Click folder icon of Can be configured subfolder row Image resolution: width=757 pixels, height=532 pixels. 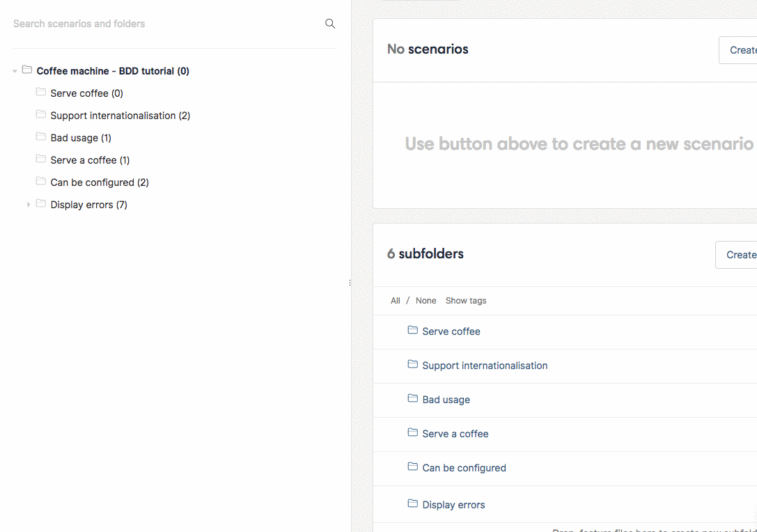click(x=413, y=467)
